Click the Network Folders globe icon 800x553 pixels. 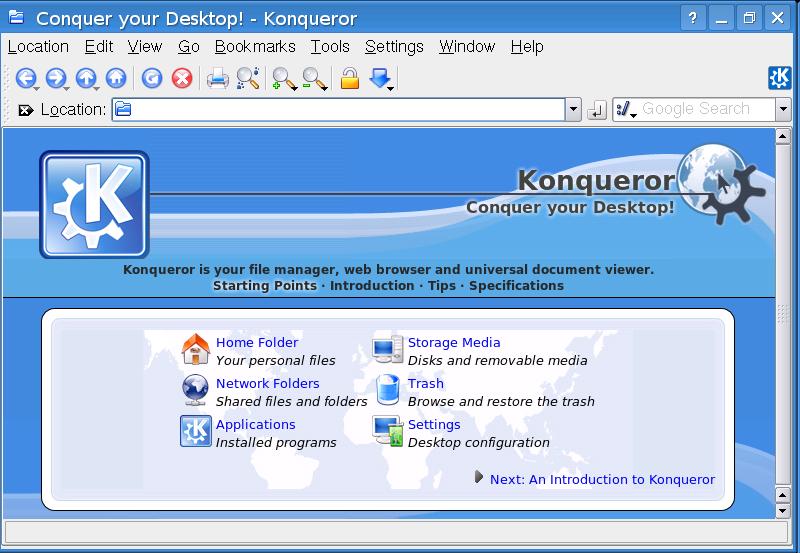click(195, 390)
